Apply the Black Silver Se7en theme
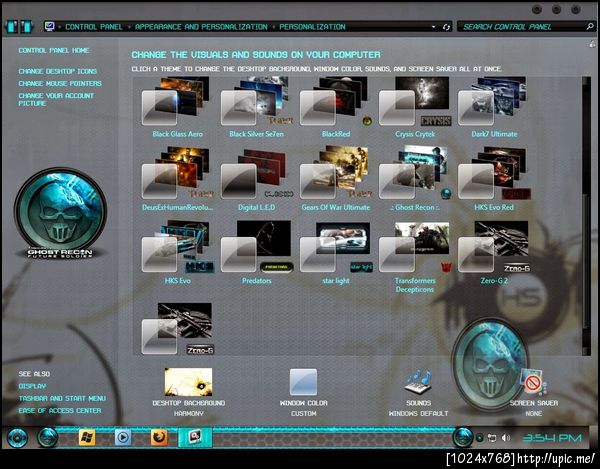Screen dimensions: 600x469 [256, 107]
